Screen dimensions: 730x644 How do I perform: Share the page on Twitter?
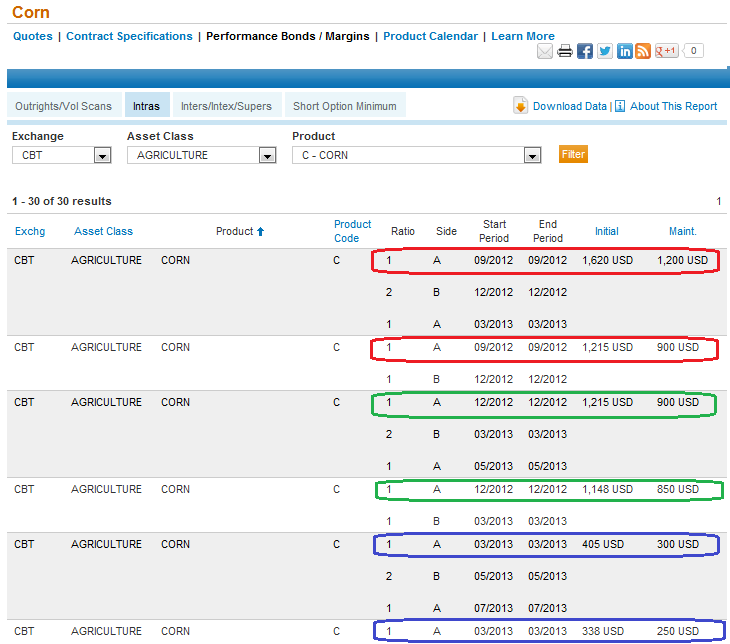605,52
